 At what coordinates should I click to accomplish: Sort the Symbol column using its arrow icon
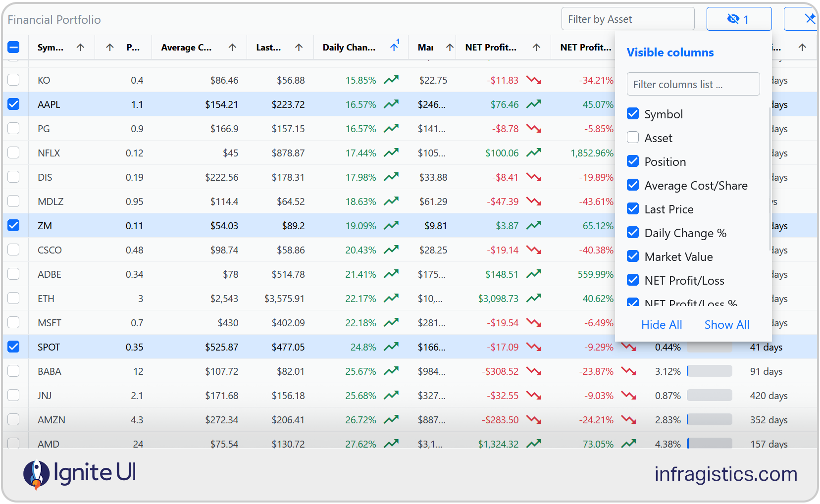(80, 47)
